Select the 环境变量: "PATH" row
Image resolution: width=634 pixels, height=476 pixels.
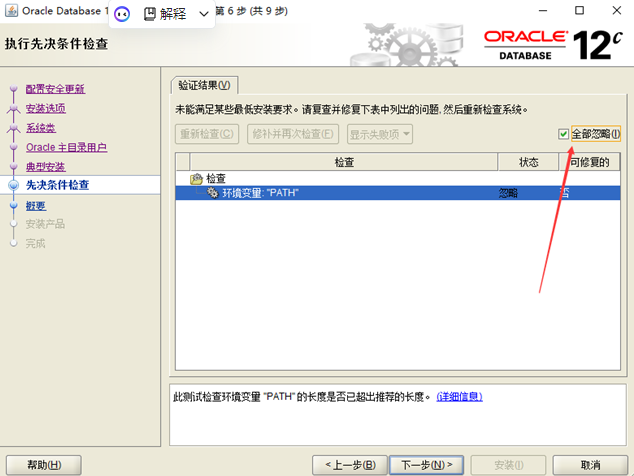(x=398, y=193)
